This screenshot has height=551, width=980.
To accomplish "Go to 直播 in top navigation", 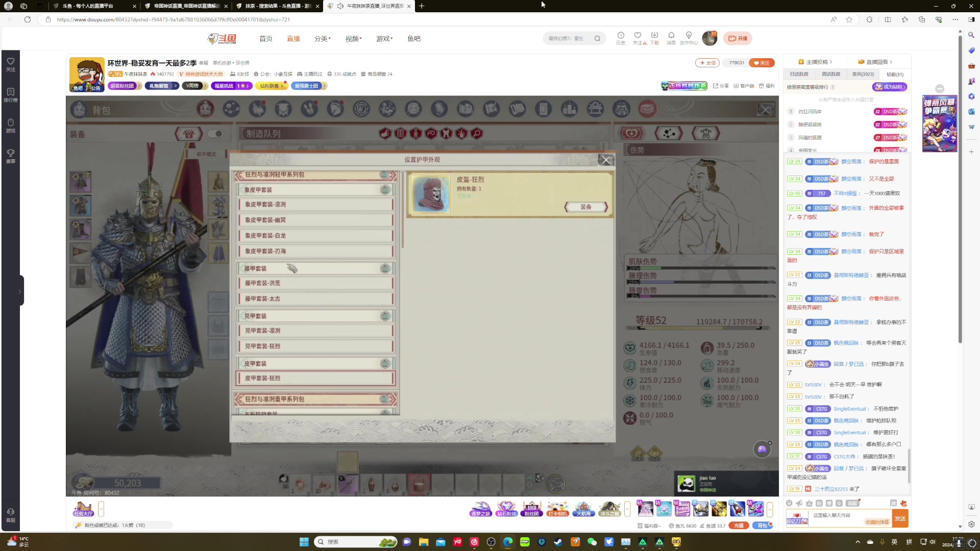I will pos(293,39).
